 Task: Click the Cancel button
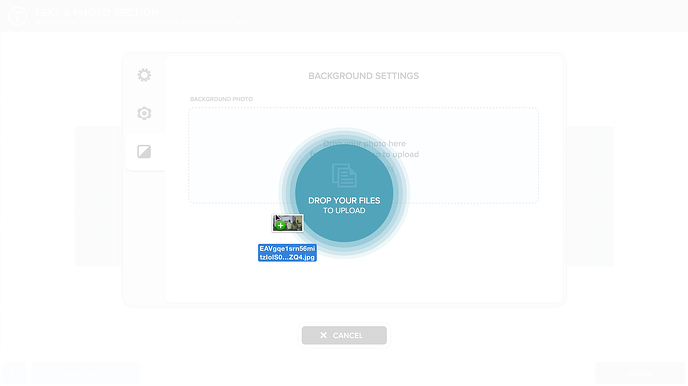(344, 335)
